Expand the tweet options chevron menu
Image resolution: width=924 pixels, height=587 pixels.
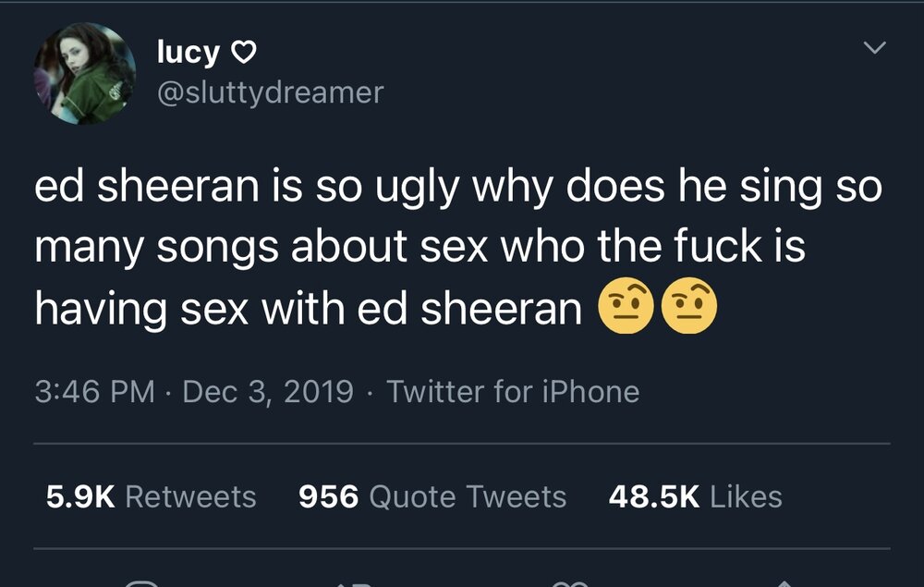click(875, 47)
